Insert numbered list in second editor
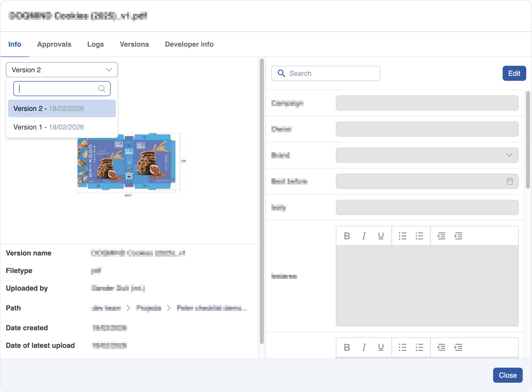The width and height of the screenshot is (532, 392). tap(419, 347)
